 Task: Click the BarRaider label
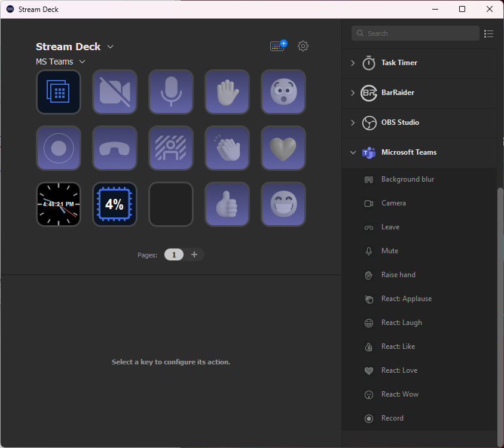coord(398,93)
